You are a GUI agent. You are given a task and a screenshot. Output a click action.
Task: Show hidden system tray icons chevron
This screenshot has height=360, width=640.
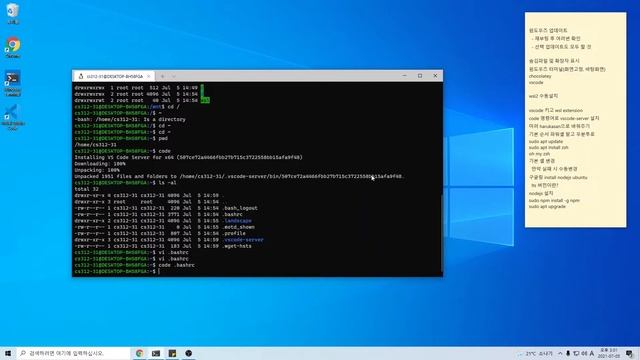click(x=560, y=353)
